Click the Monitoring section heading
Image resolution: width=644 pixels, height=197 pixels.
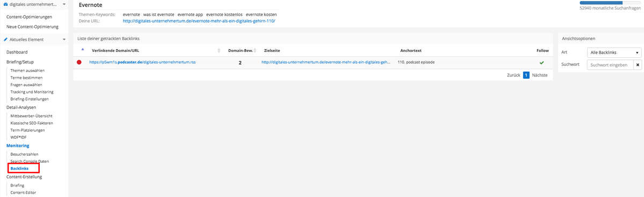[x=18, y=146]
